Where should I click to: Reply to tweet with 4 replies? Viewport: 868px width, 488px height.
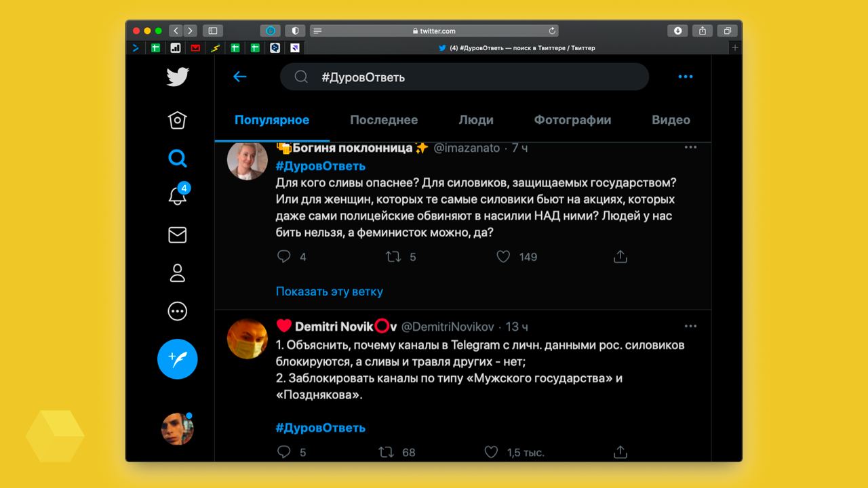point(284,257)
